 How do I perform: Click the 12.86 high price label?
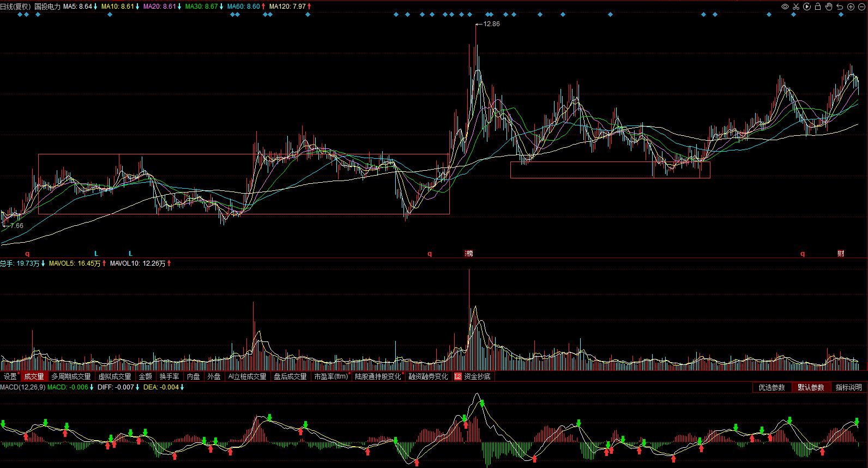click(x=491, y=24)
